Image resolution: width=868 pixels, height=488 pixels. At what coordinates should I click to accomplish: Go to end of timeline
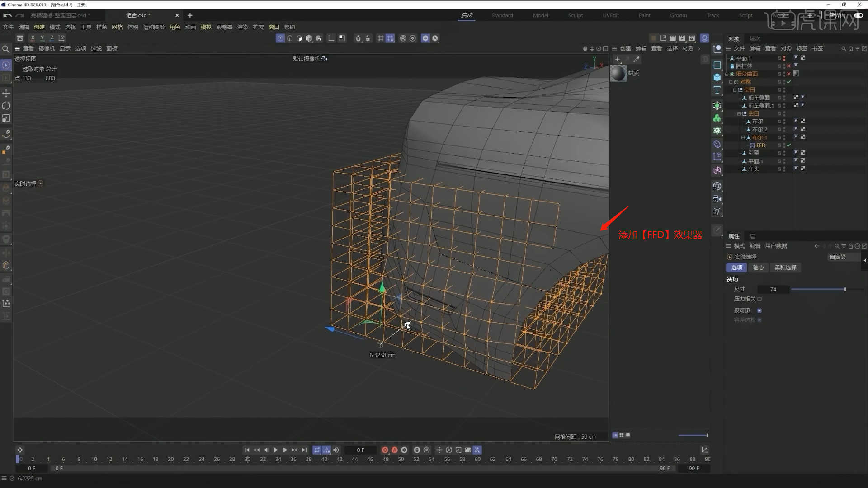click(304, 450)
